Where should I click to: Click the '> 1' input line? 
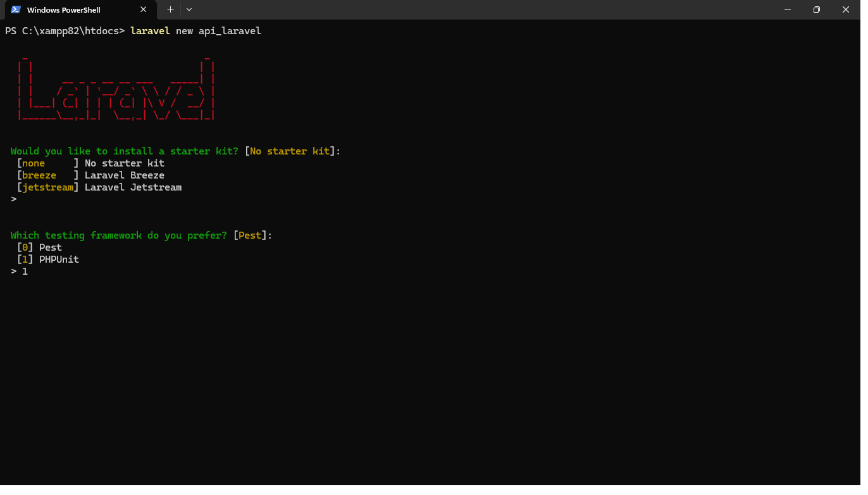click(19, 272)
